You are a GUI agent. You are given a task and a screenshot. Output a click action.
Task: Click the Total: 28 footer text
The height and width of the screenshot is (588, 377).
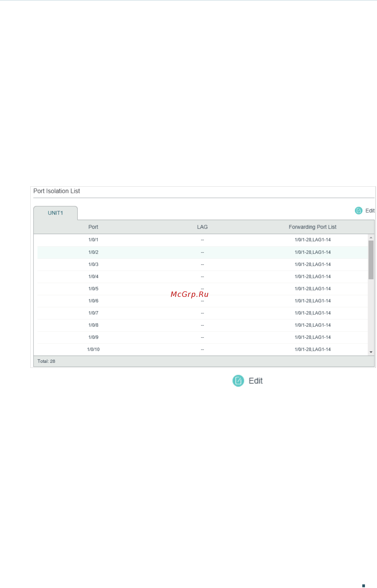tap(46, 361)
